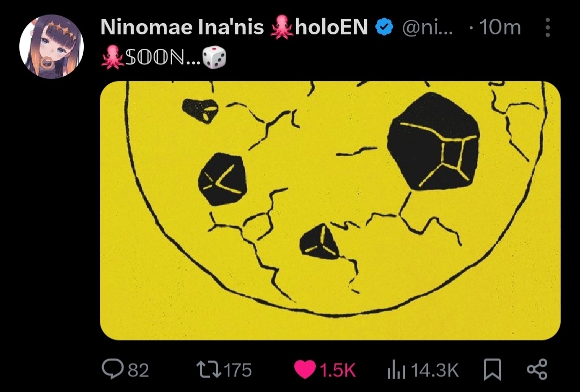
Task: Click the 1.5K likes count
Action: pyautogui.click(x=337, y=370)
